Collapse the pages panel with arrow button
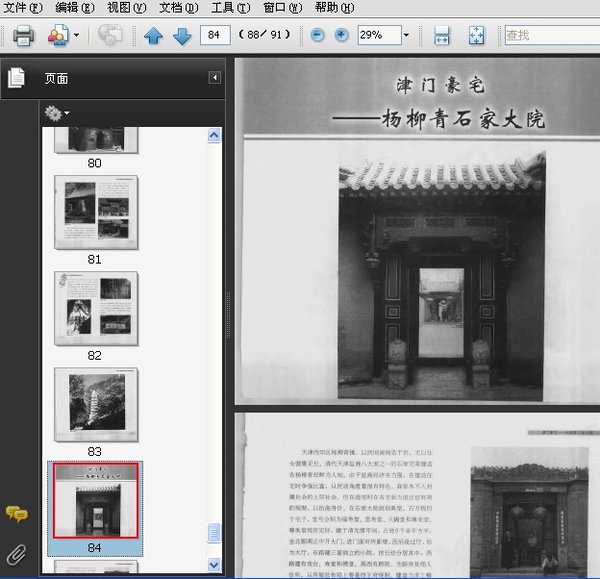 click(x=215, y=78)
